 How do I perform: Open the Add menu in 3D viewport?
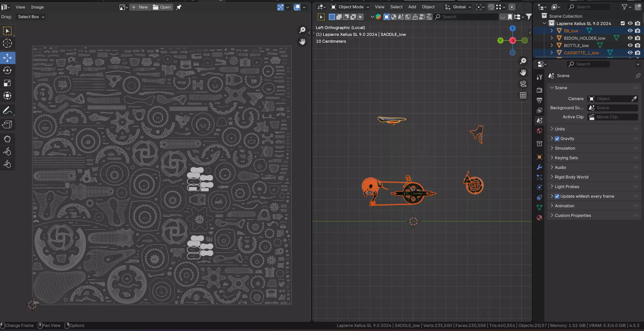coord(412,7)
